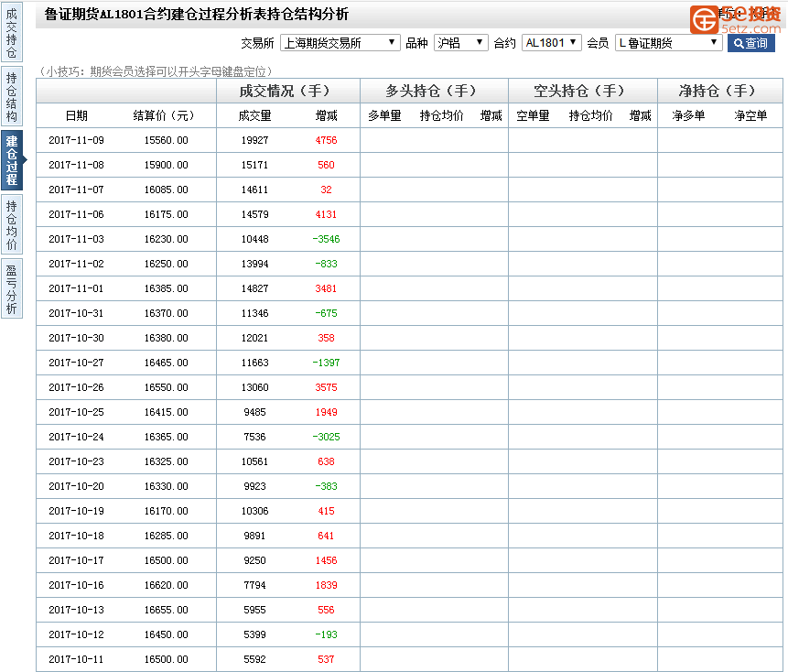This screenshot has width=788, height=672.
Task: Open the 交易所 exchange dropdown
Action: coord(340,43)
